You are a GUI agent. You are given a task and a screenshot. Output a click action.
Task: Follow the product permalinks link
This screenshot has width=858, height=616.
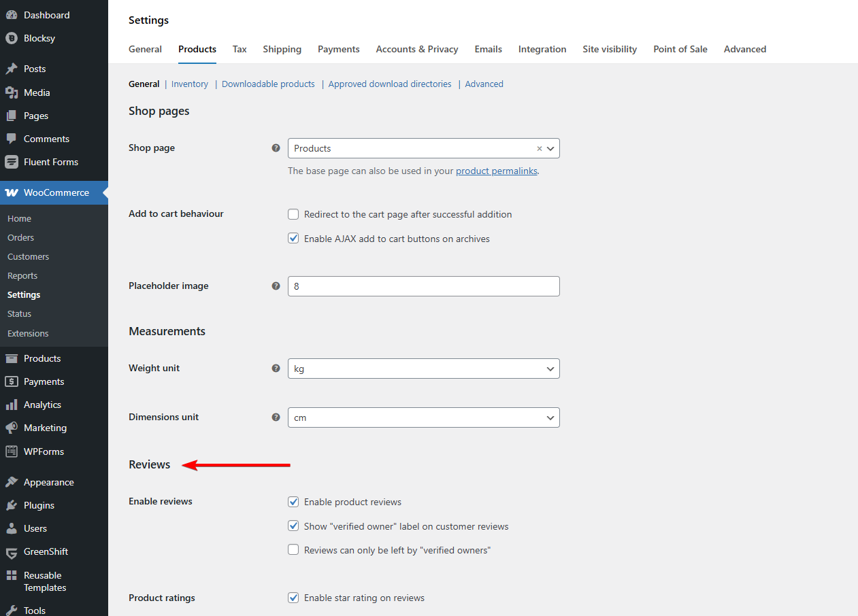pyautogui.click(x=496, y=171)
